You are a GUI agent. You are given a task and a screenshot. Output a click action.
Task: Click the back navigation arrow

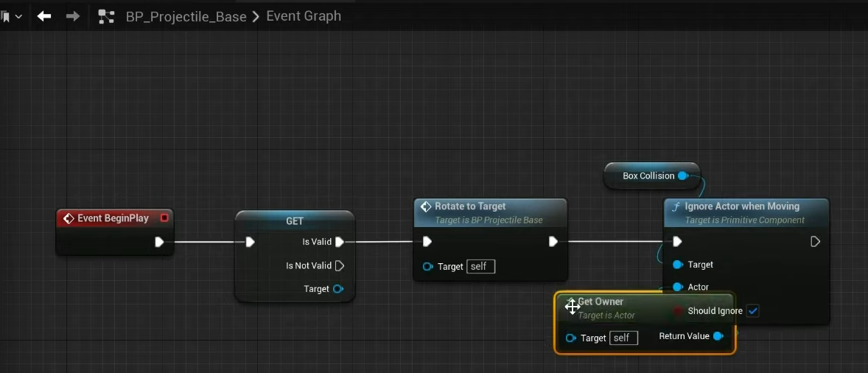click(x=44, y=15)
